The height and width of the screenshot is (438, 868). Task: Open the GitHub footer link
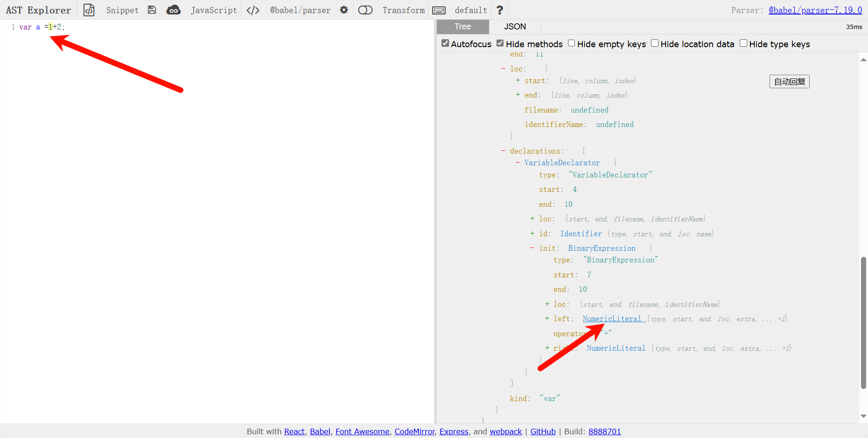(543, 431)
